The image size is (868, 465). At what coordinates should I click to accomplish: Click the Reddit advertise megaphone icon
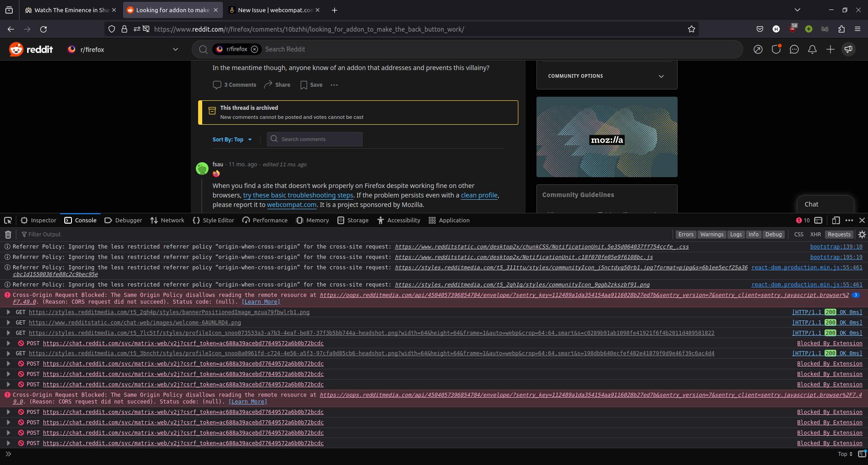(849, 49)
